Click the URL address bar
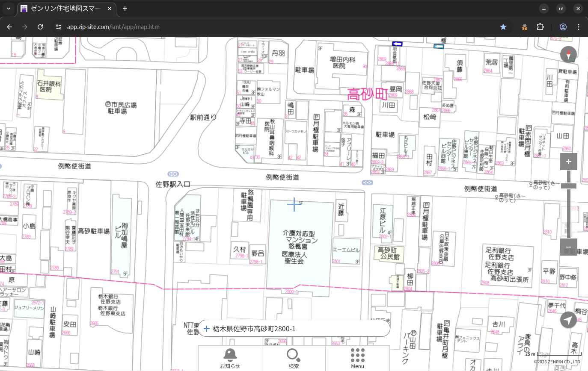 pyautogui.click(x=257, y=27)
